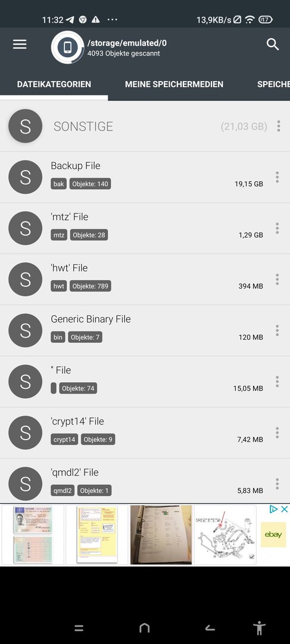
Task: Open overflow options for Generic Binary File
Action: (277, 330)
